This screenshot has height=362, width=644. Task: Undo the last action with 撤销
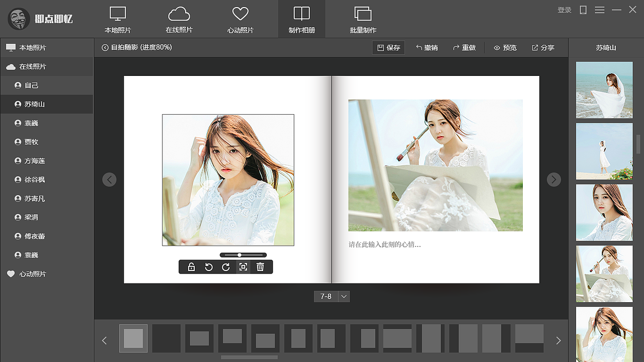tap(427, 48)
